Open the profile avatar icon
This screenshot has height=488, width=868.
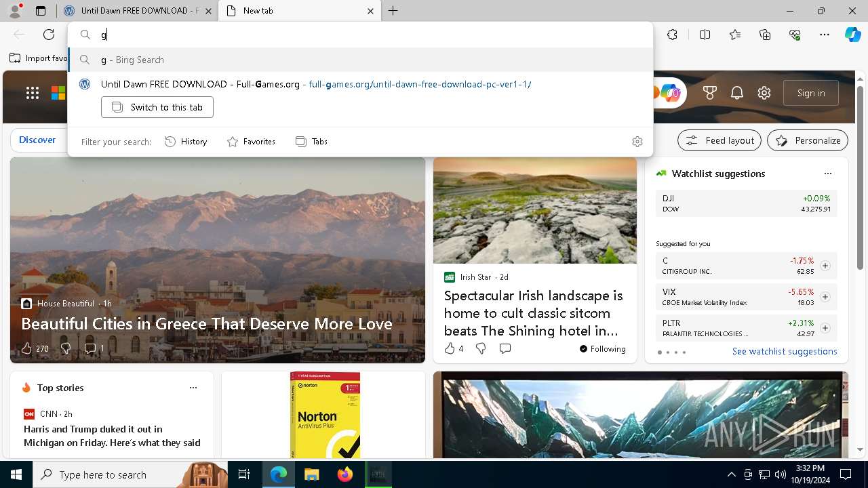[x=14, y=11]
